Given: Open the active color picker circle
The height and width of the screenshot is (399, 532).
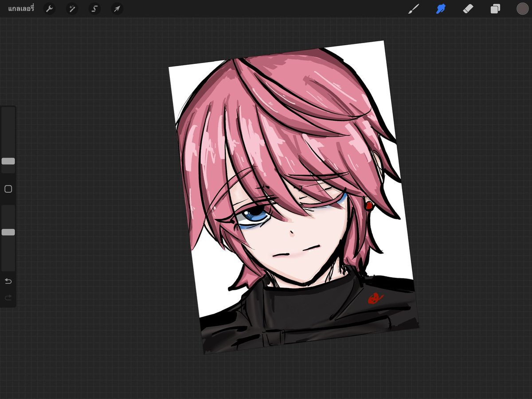Looking at the screenshot, I should coord(522,8).
